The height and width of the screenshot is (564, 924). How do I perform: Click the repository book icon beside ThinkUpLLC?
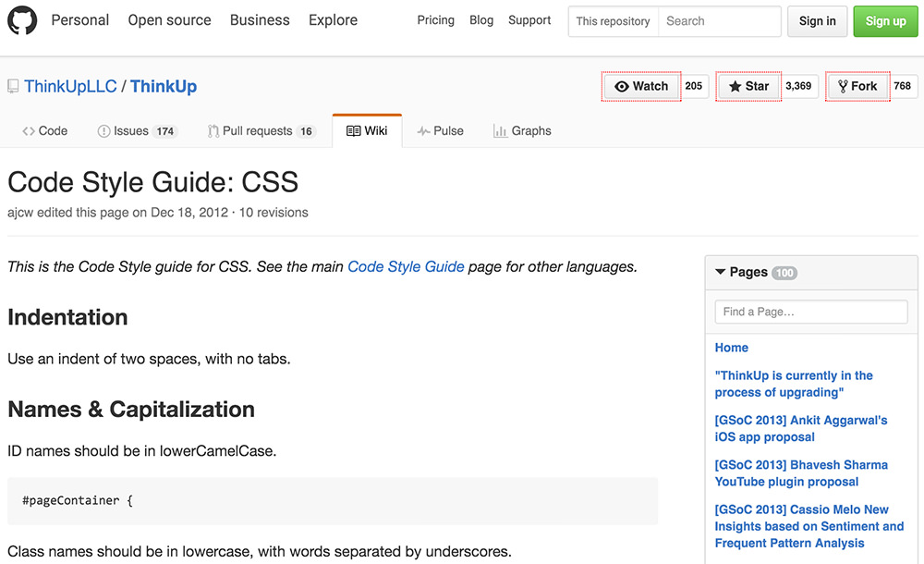click(12, 85)
